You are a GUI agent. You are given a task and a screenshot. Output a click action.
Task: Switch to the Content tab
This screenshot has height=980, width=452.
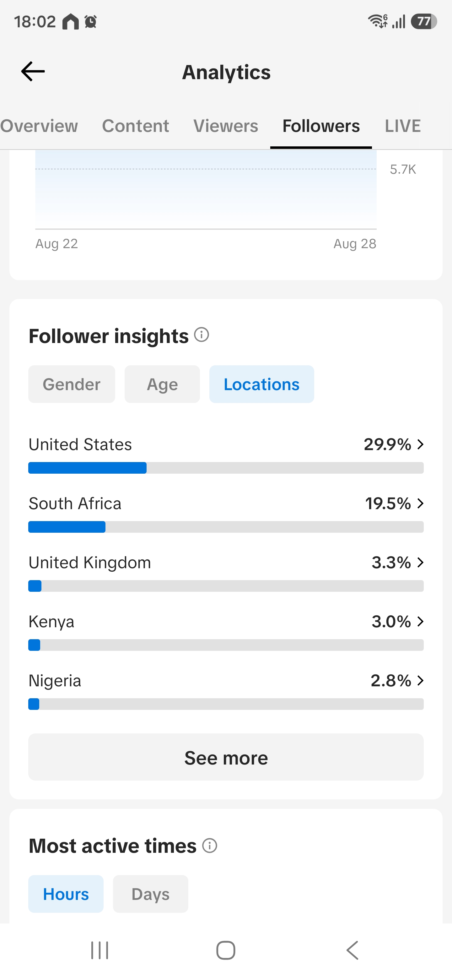point(135,126)
